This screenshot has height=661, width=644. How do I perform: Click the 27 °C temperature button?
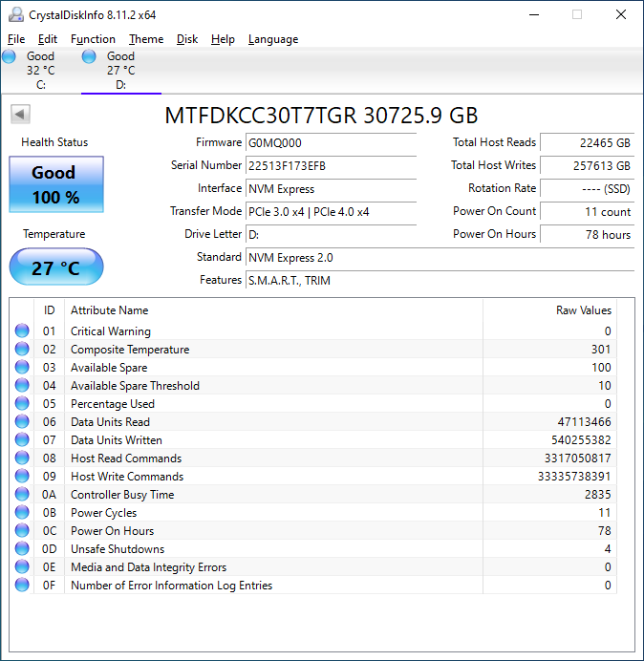55,267
